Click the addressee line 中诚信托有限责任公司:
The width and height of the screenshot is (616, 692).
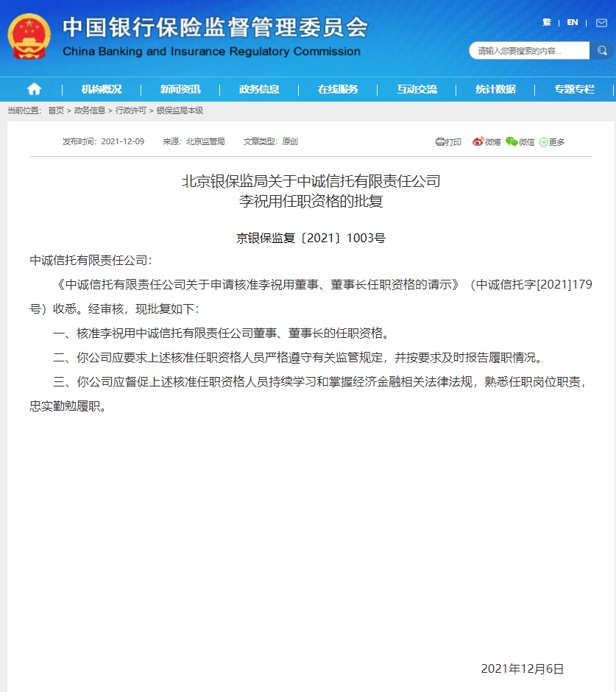91,261
